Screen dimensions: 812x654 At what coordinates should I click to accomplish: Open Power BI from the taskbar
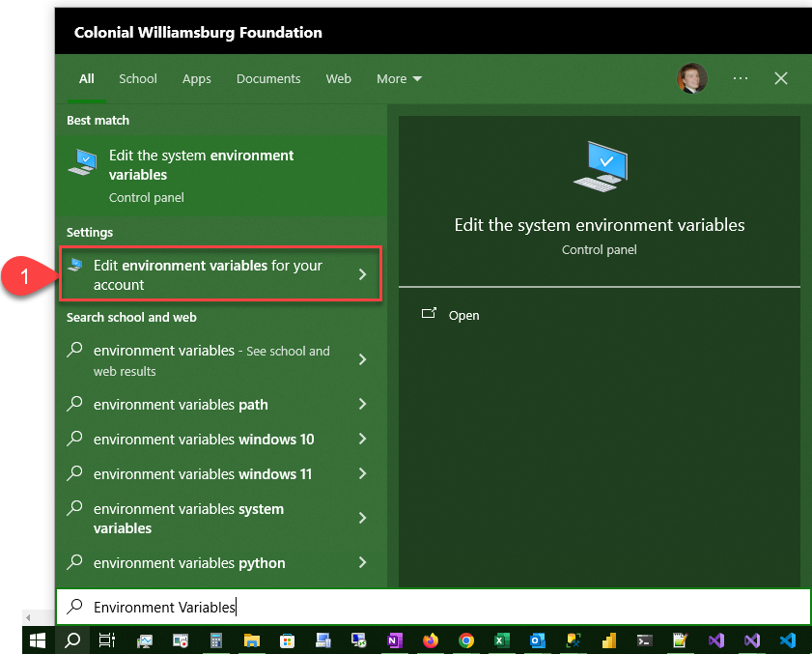pyautogui.click(x=609, y=641)
